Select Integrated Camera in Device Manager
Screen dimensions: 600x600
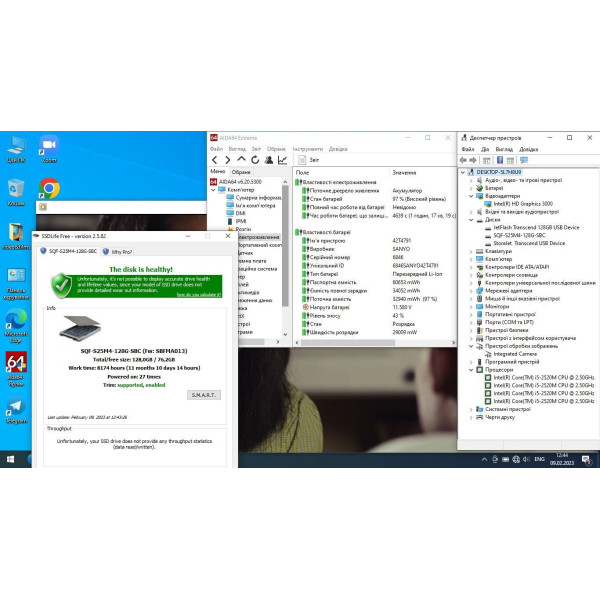click(510, 354)
